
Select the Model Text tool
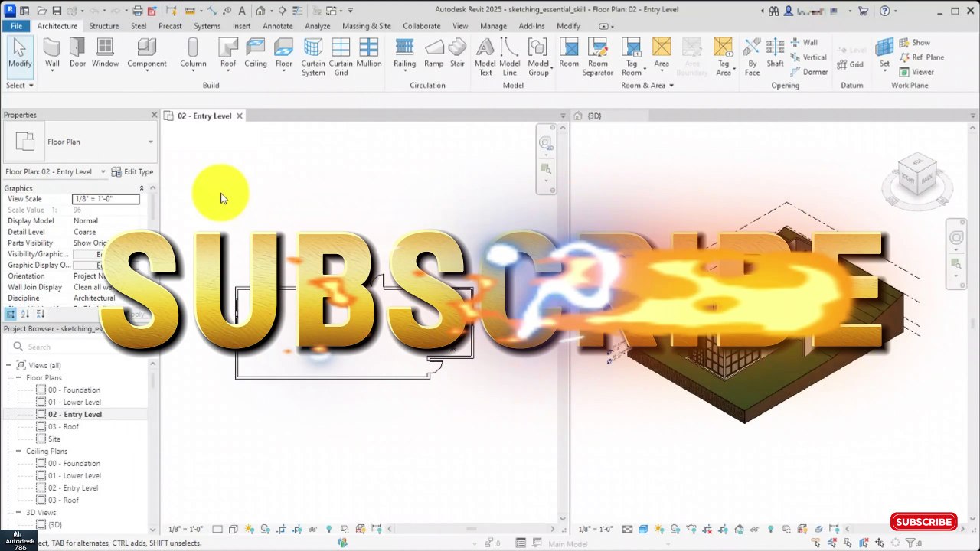[485, 57]
